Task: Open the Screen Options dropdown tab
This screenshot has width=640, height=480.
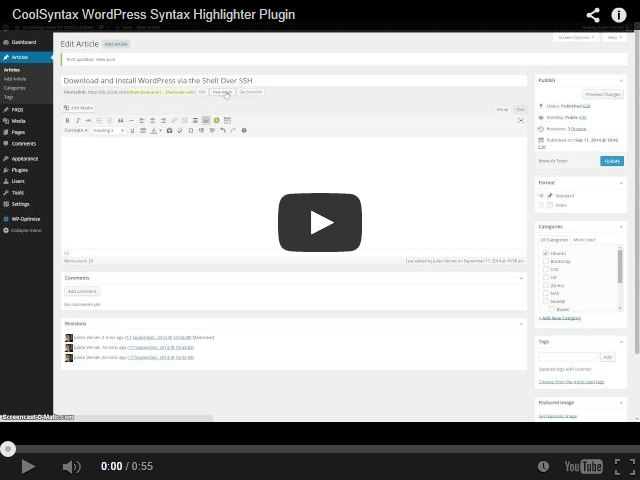Action: (576, 37)
